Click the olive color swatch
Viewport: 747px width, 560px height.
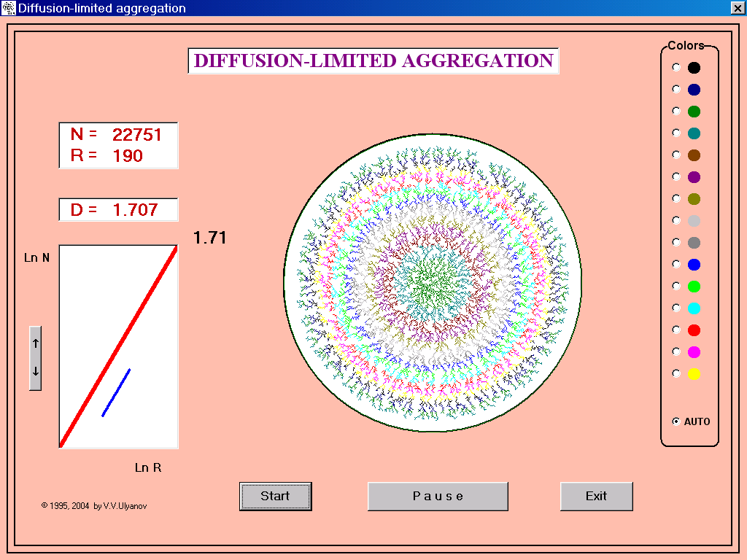[x=694, y=199]
